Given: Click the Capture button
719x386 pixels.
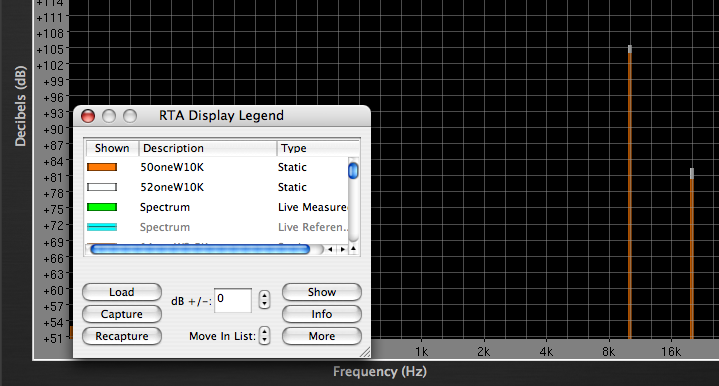Looking at the screenshot, I should pyautogui.click(x=122, y=314).
